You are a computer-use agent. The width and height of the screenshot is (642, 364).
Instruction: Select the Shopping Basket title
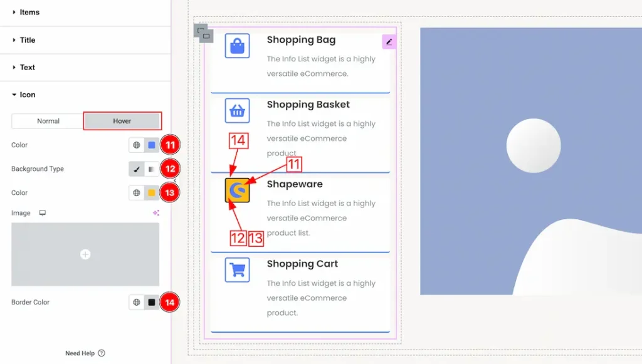(308, 104)
